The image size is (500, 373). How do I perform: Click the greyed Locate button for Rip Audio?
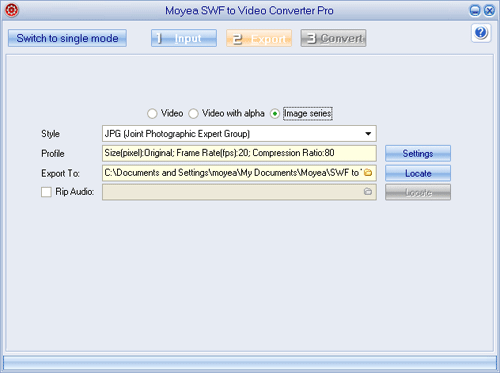[418, 192]
